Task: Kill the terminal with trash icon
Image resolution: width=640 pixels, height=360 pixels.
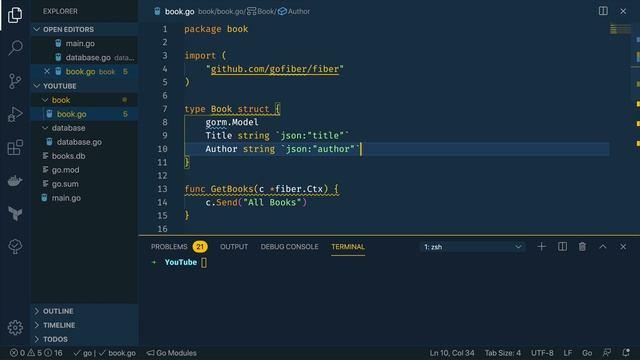Action: (582, 247)
